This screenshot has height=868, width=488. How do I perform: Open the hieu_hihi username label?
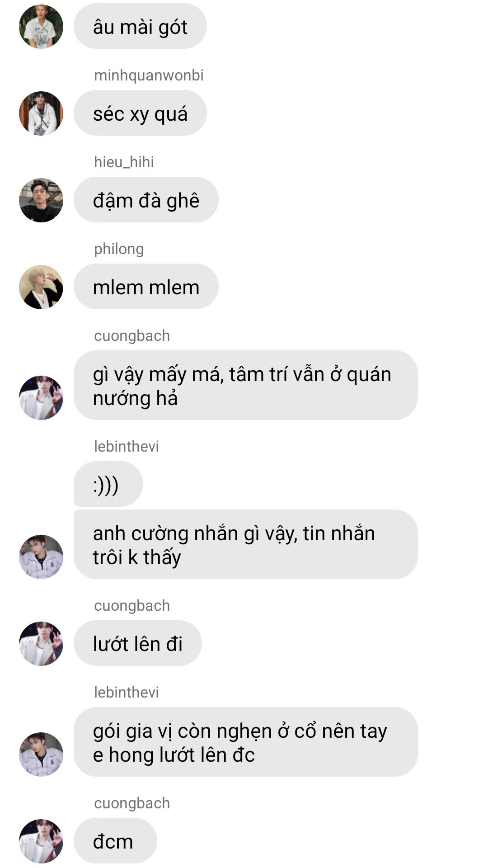coord(124,162)
